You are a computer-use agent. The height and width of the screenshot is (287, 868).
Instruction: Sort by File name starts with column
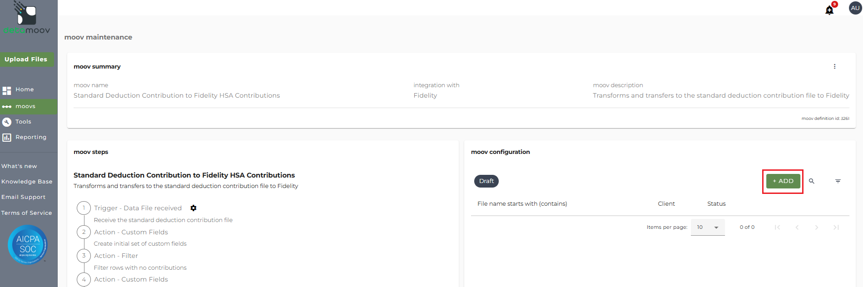pos(522,204)
